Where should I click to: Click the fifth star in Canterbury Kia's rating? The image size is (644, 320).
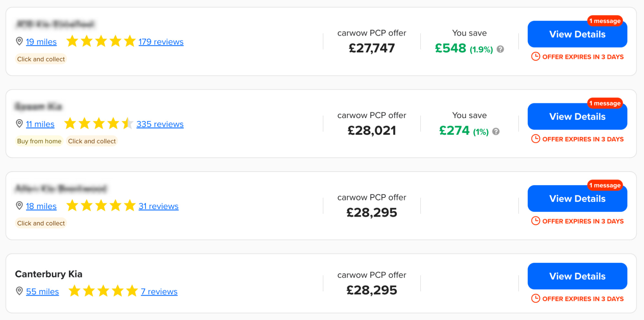[x=132, y=291]
